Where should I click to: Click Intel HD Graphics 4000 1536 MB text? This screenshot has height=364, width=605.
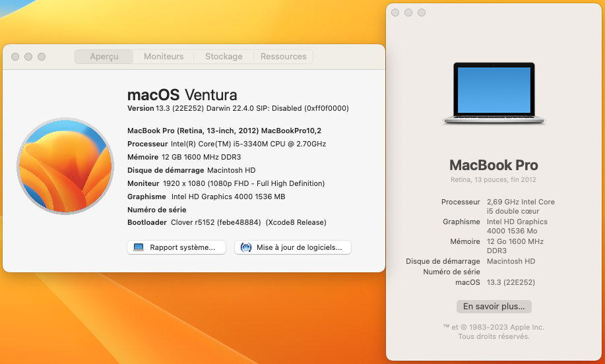point(228,197)
